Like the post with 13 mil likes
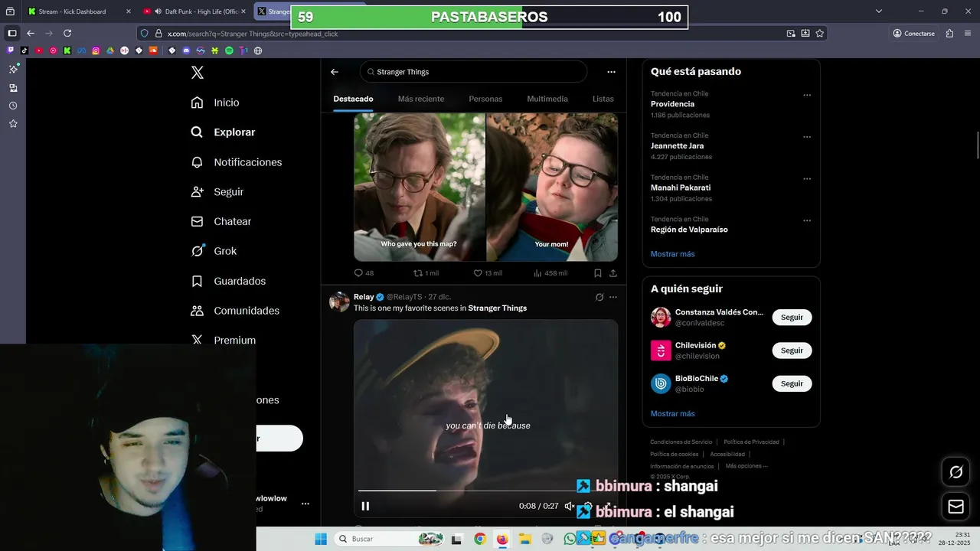Viewport: 980px width, 551px height. (x=487, y=273)
